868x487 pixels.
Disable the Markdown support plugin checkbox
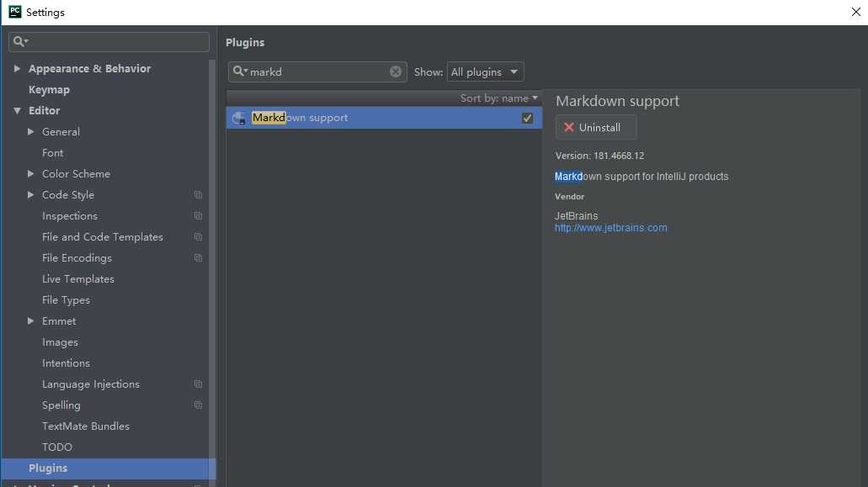527,118
